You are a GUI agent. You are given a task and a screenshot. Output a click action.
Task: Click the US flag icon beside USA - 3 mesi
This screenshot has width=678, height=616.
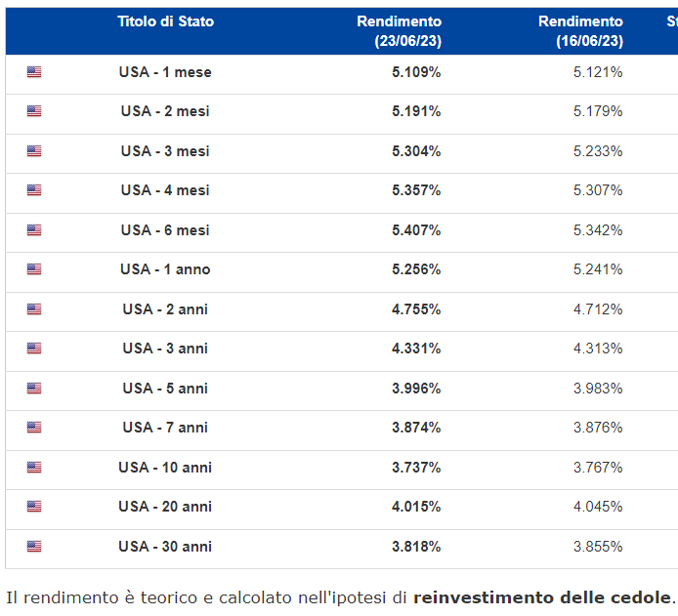tap(34, 151)
